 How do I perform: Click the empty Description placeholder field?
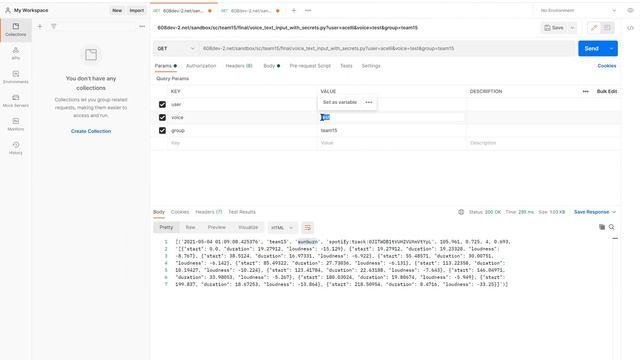click(544, 143)
